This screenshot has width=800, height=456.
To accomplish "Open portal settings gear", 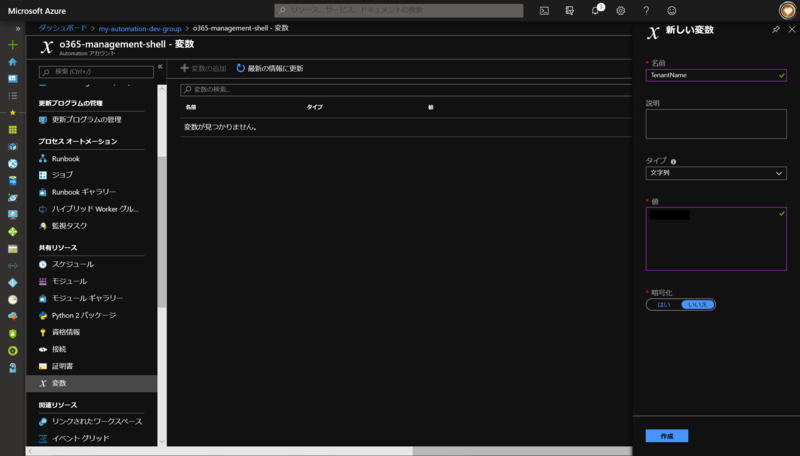I will (x=621, y=11).
